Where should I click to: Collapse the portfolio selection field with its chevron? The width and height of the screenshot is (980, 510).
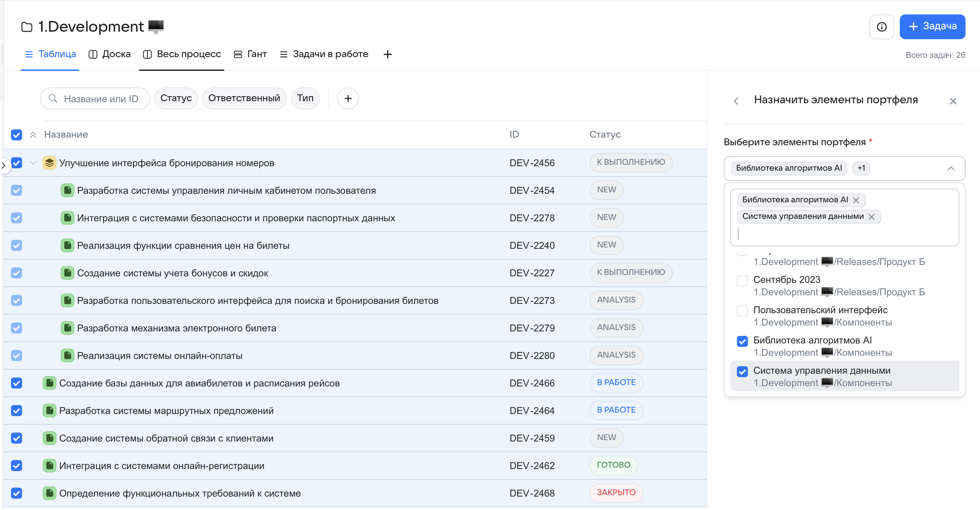[x=951, y=169]
